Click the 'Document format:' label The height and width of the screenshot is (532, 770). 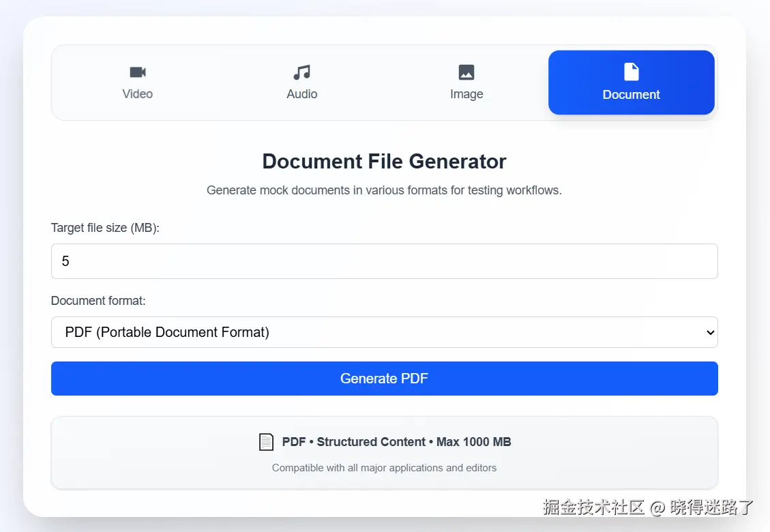98,301
